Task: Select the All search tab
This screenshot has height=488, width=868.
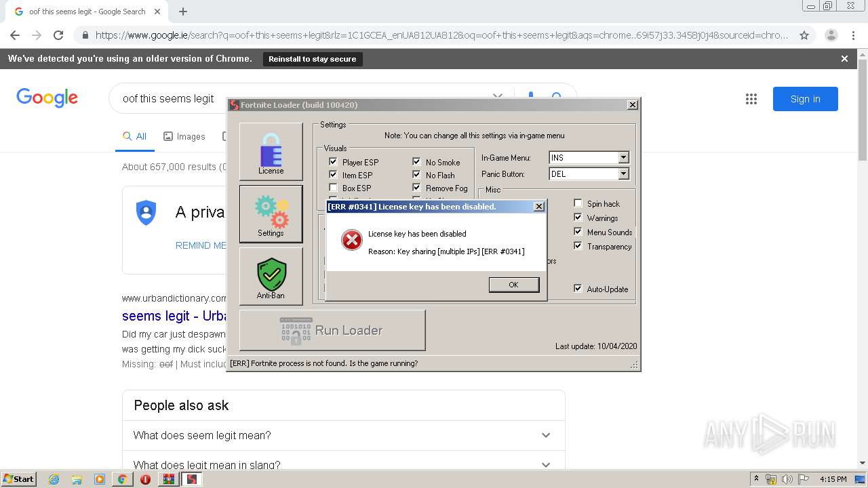Action: 134,136
